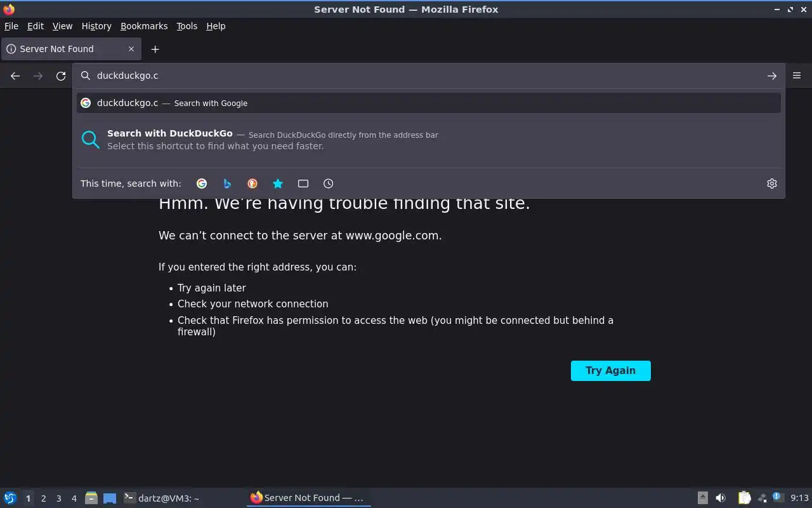This screenshot has height=508, width=812.
Task: Select the Server Not Found tab
Action: point(70,49)
